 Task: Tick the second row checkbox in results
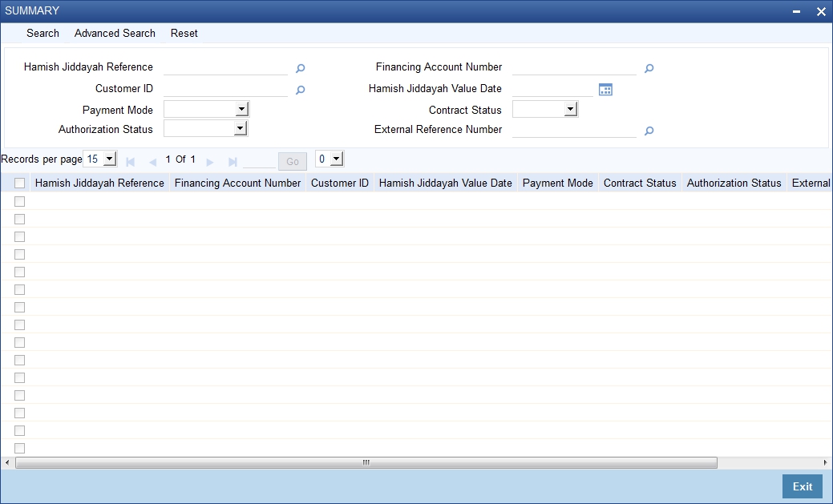coord(20,219)
